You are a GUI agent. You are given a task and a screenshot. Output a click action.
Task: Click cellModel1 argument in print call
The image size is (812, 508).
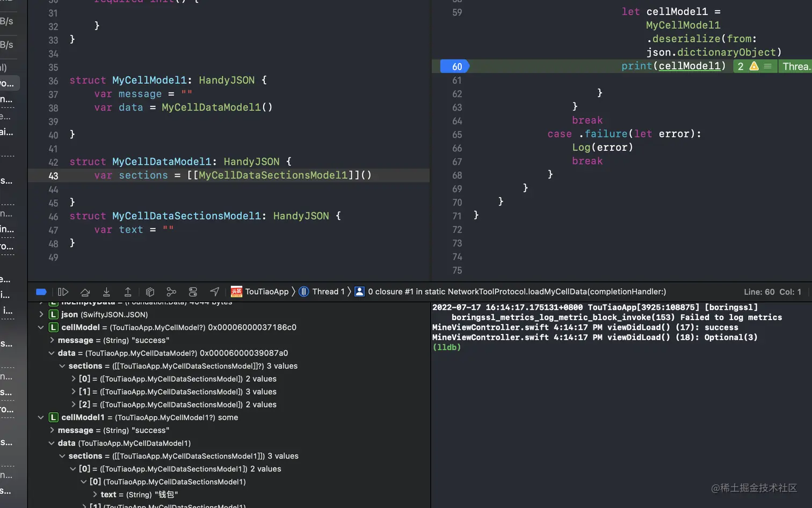tap(690, 66)
